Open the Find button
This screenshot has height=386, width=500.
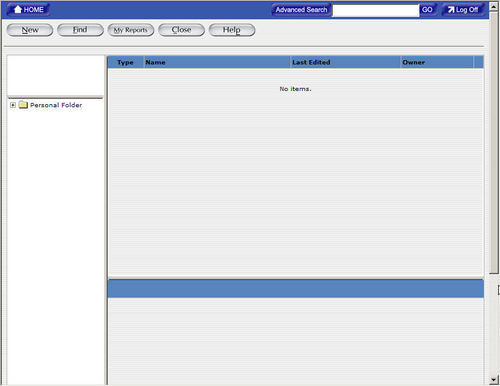point(80,30)
